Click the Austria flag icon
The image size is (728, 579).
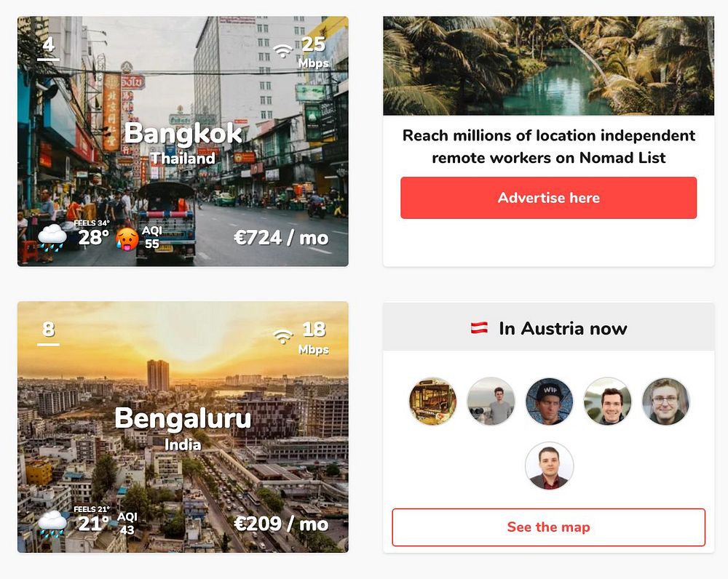click(479, 328)
